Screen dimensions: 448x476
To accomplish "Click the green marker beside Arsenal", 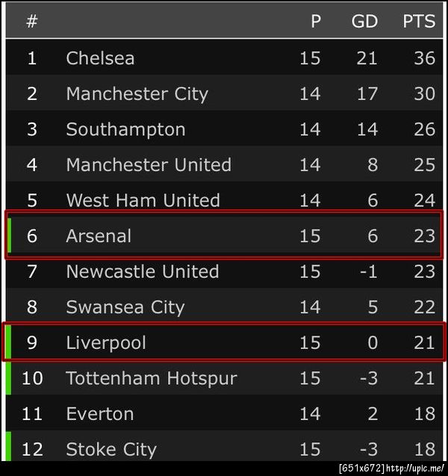I will tap(9, 236).
